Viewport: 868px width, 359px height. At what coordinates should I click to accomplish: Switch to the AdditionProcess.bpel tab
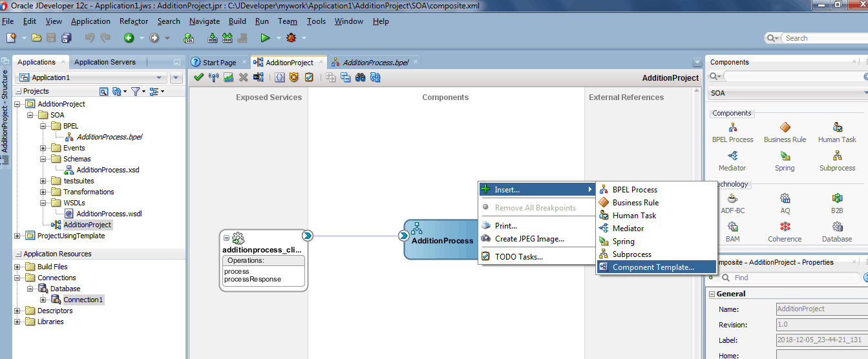[376, 63]
